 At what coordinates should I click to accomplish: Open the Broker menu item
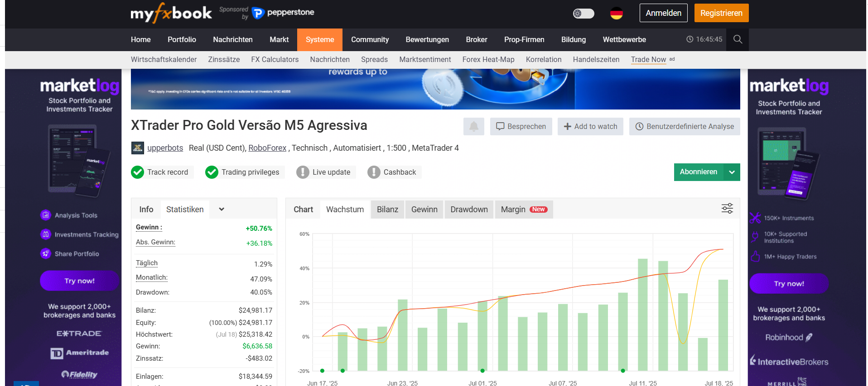477,39
